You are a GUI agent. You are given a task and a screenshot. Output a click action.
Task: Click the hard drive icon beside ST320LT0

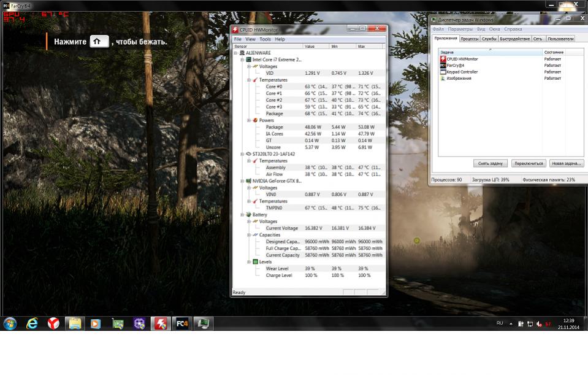pos(248,154)
